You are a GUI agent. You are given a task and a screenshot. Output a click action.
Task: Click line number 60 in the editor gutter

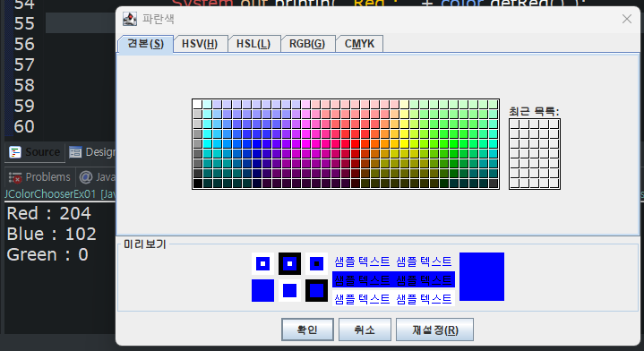(24, 126)
